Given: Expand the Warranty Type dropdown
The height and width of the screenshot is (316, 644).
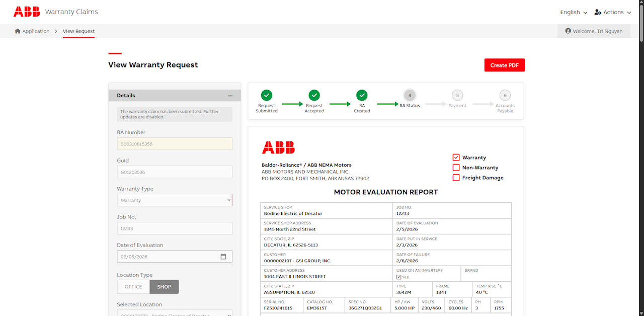Looking at the screenshot, I should pyautogui.click(x=175, y=200).
